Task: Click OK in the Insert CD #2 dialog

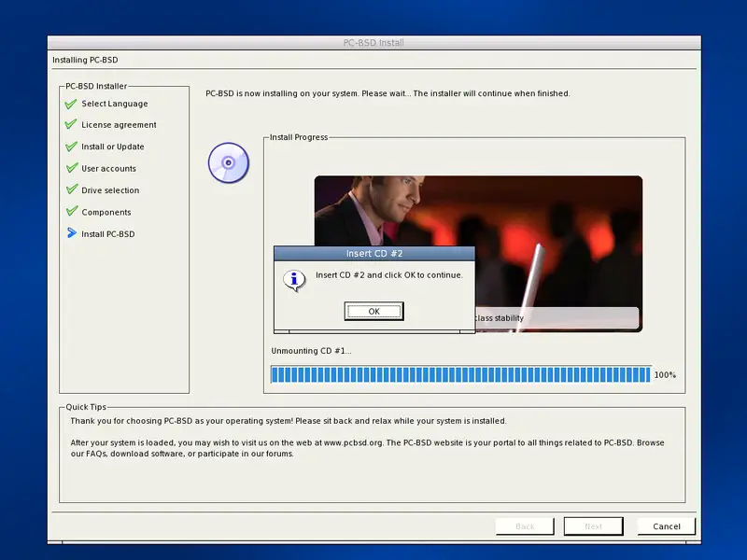Action: coord(374,311)
